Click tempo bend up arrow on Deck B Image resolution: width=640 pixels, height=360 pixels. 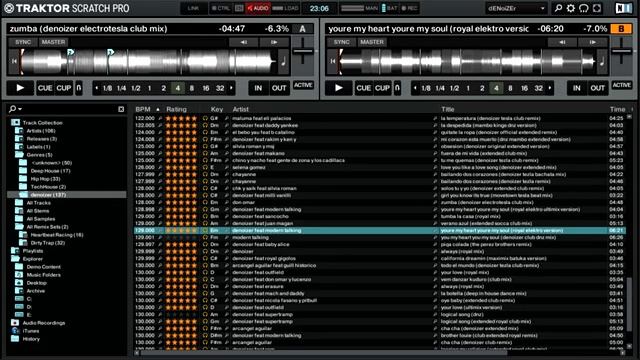click(593, 42)
